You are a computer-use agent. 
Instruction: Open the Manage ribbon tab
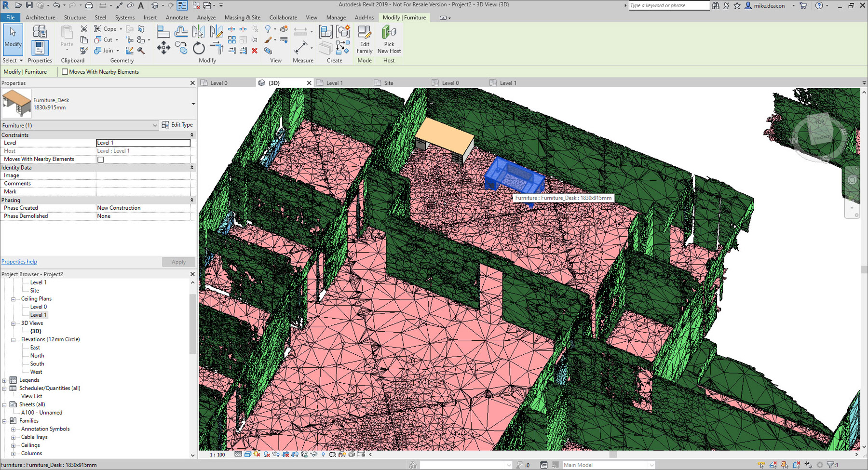[336, 17]
